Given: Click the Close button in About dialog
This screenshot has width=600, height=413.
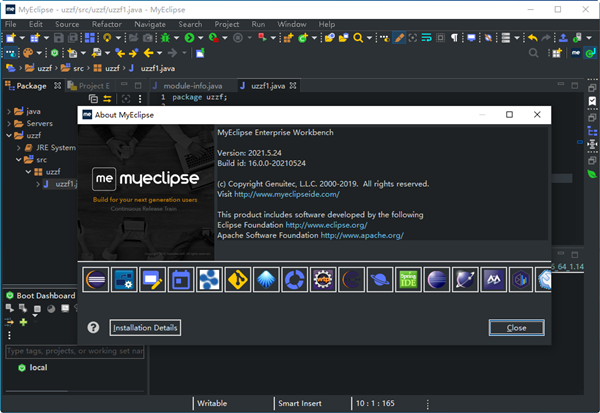Looking at the screenshot, I should point(517,328).
